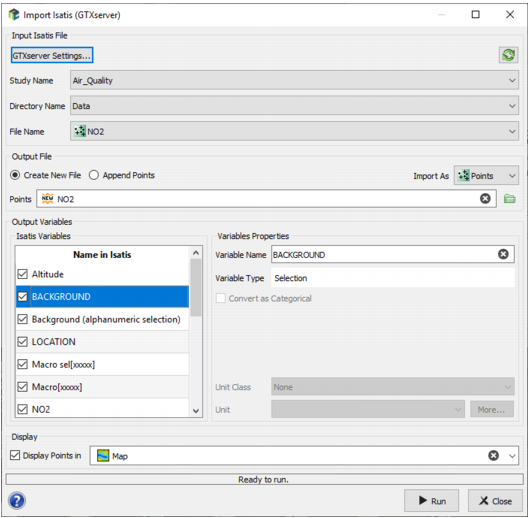
Task: Click the Name in Isatis column header
Action: click(102, 254)
